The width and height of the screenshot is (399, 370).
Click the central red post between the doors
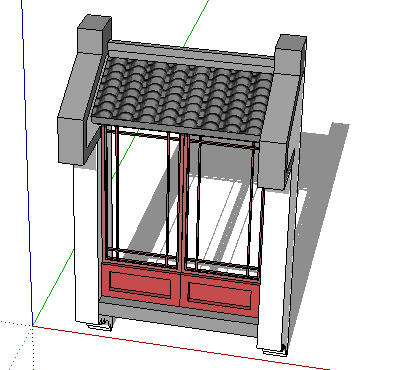coord(182,203)
